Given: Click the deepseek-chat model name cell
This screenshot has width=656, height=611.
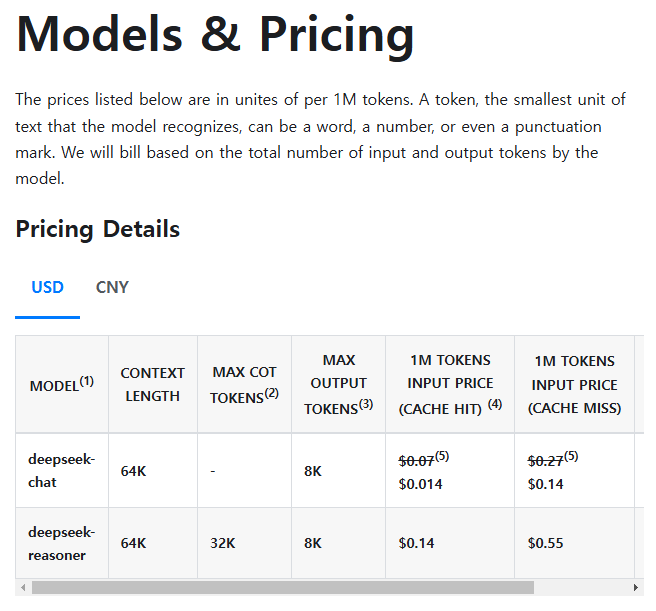Looking at the screenshot, I should 62,470.
